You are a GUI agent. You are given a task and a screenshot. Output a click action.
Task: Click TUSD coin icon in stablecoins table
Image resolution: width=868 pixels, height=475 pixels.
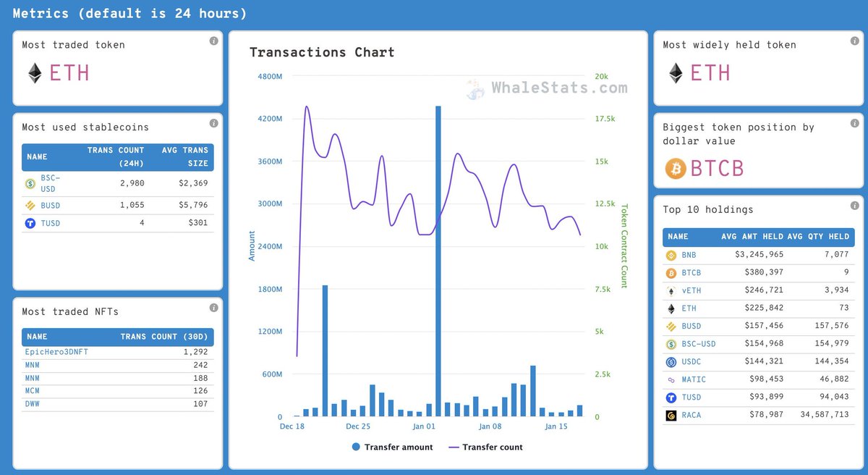coord(30,223)
